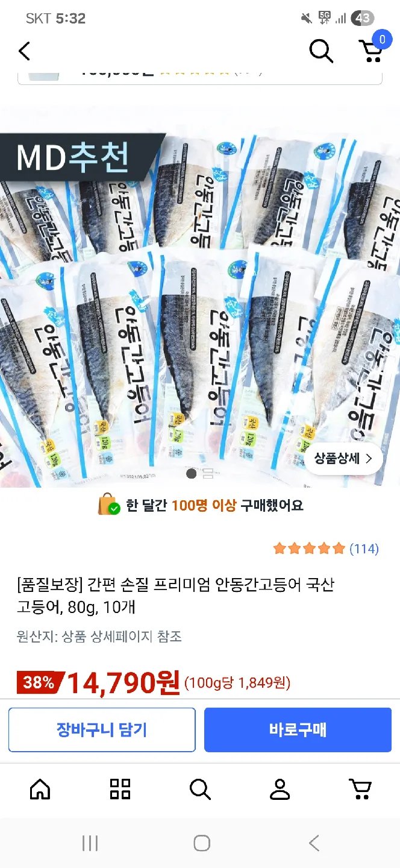Open bottom navigation cart icon
The width and height of the screenshot is (400, 868).
[360, 788]
